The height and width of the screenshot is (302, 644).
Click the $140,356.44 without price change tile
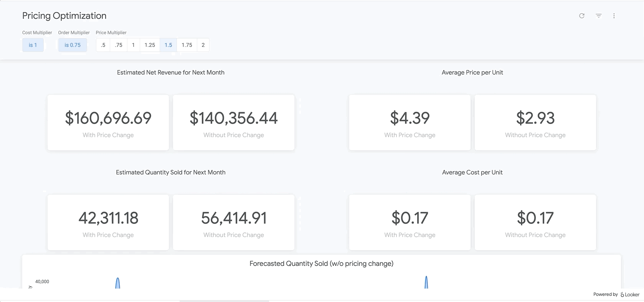tap(234, 123)
